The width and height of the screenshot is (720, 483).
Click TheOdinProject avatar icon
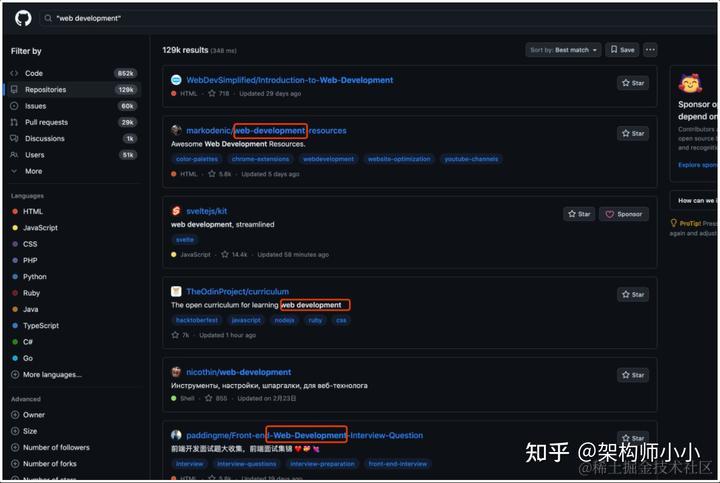pyautogui.click(x=176, y=292)
